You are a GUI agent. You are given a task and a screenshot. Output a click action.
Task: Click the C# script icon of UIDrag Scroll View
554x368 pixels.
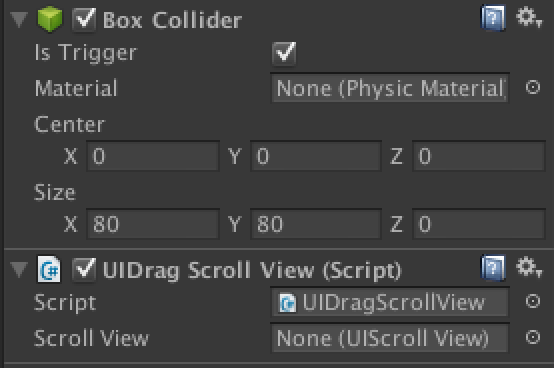[49, 269]
